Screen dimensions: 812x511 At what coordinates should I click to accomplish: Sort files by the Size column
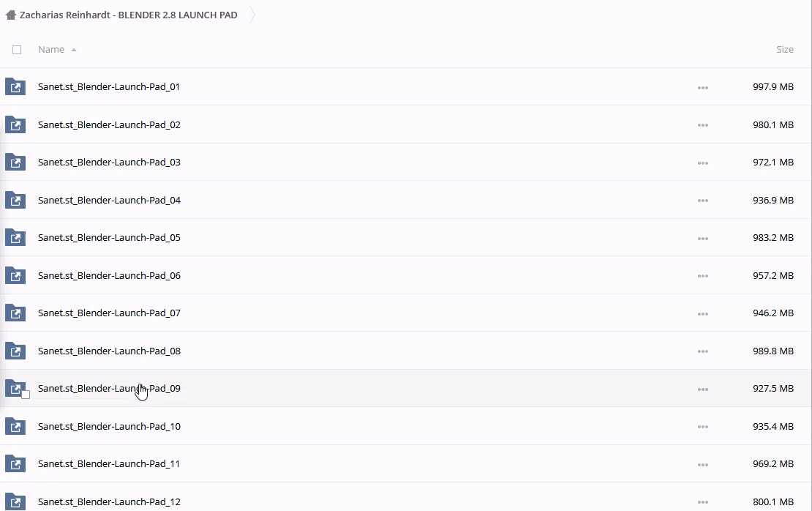784,50
